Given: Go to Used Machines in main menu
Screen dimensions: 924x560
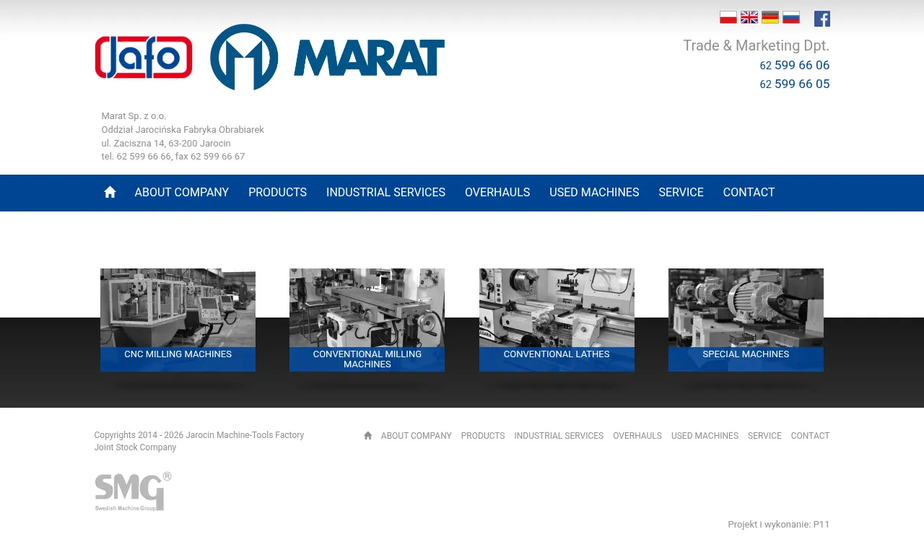Looking at the screenshot, I should click(594, 193).
